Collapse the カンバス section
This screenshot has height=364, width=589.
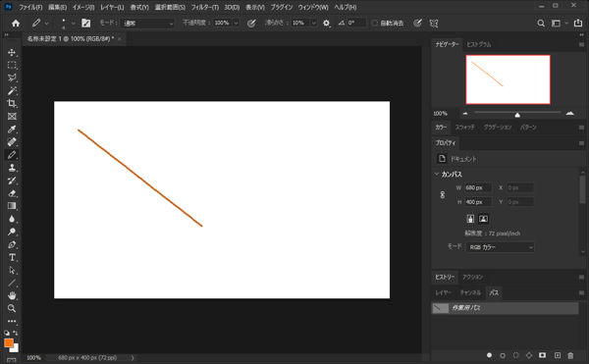pos(437,174)
